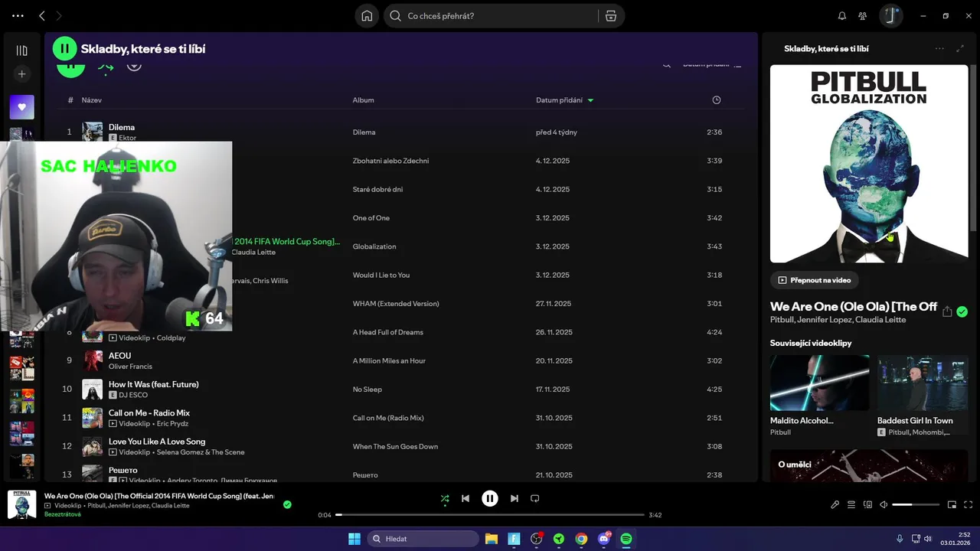Click the Spotify icon in the taskbar
The width and height of the screenshot is (980, 551).
click(626, 539)
